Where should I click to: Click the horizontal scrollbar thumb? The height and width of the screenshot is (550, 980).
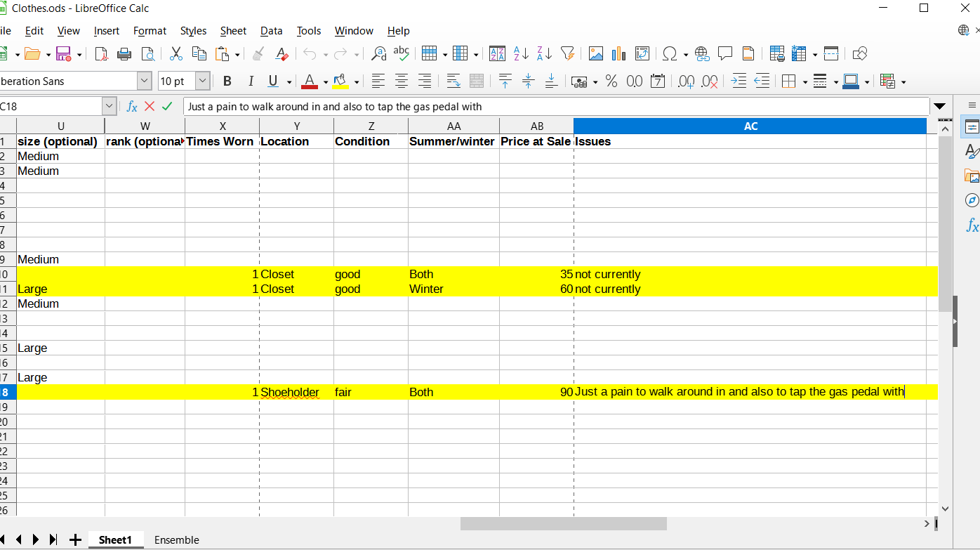click(564, 524)
